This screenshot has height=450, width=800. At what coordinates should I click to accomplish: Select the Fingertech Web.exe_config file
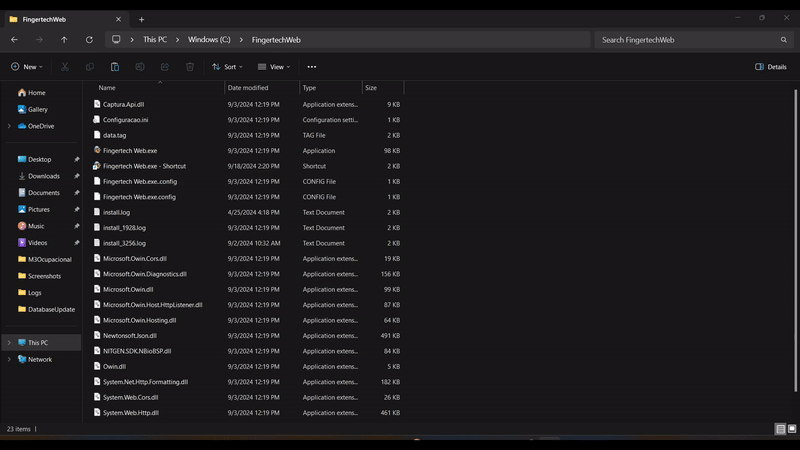140,181
